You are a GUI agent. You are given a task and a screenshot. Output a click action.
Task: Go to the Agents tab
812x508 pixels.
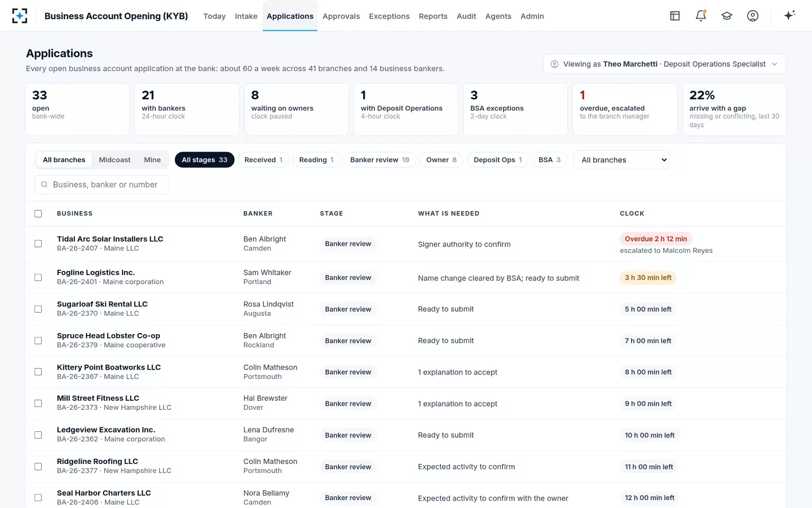498,16
